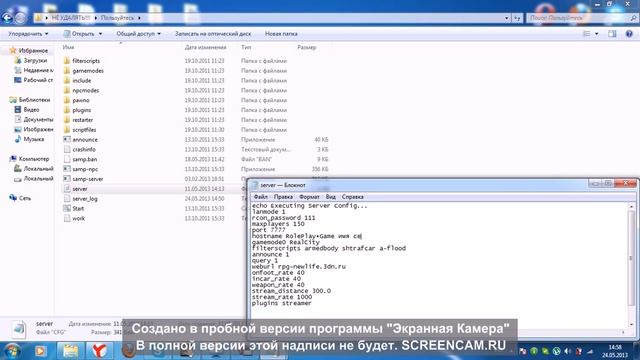
Task: Open the Yandex browser taskbar icon
Action: point(99,351)
